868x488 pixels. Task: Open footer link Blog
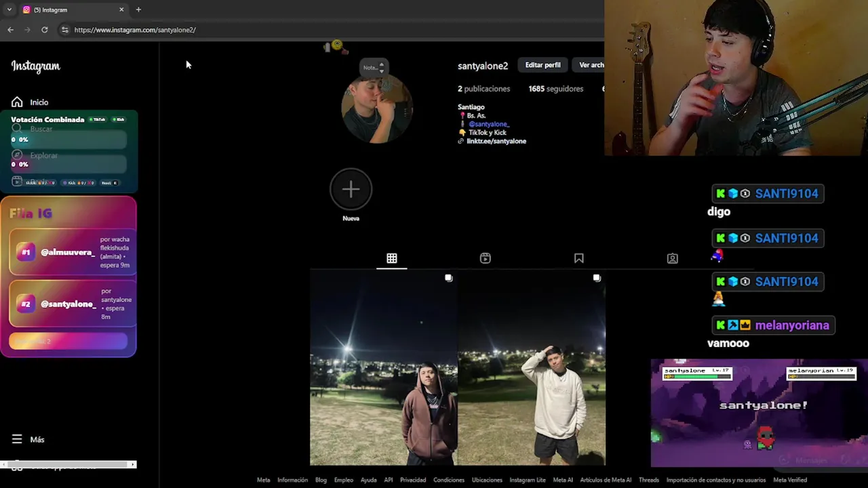[321, 480]
